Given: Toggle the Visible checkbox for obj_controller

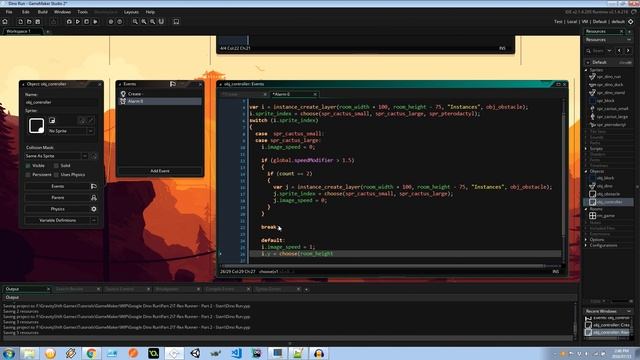Looking at the screenshot, I should click(28, 166).
